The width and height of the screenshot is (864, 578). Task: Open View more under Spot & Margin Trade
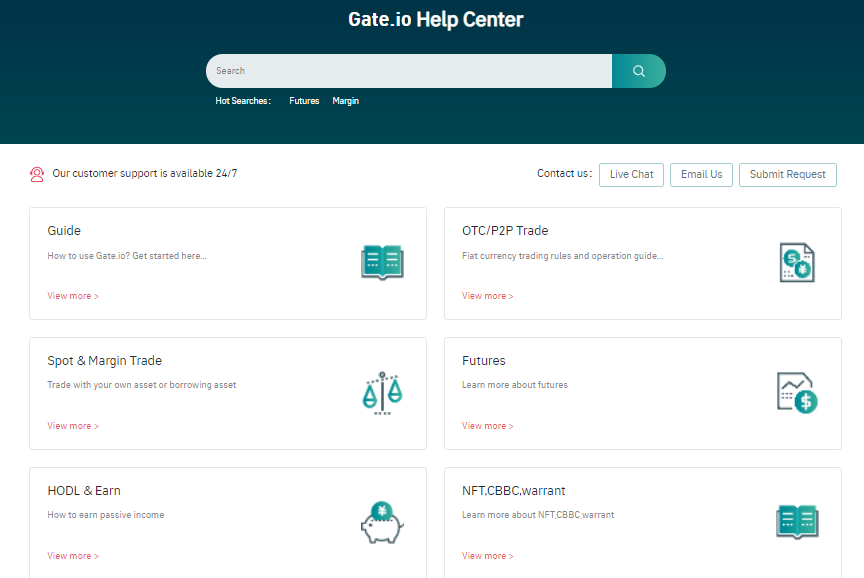coord(73,426)
